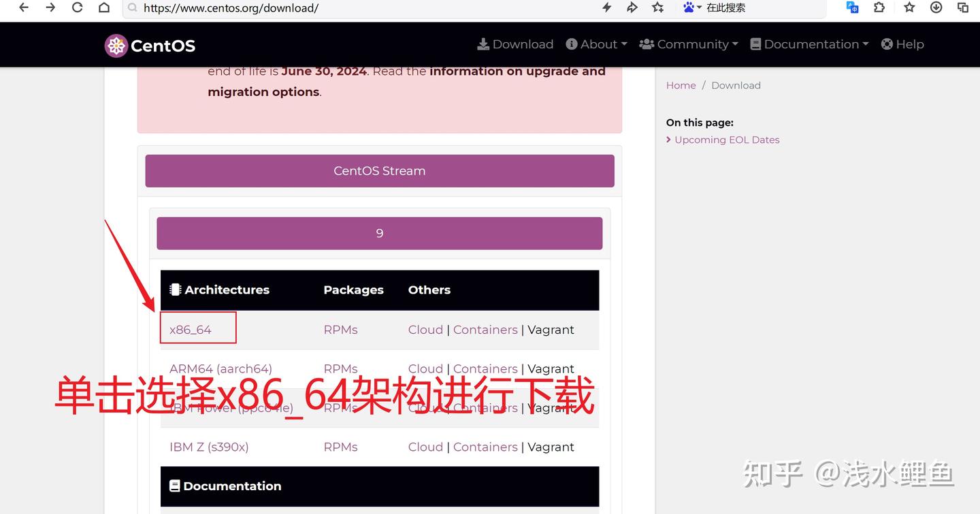Refresh the page with the reload icon
Screen dimensions: 980x514
tap(77, 8)
